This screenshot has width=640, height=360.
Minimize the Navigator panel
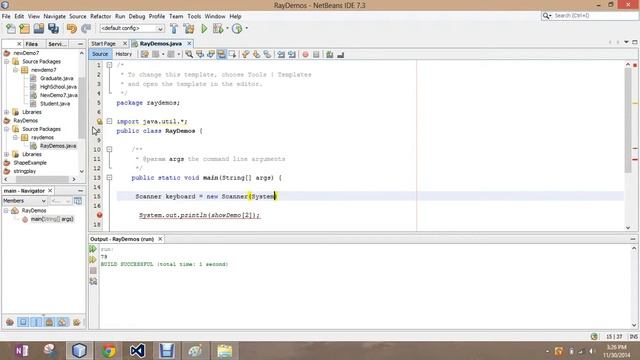click(80, 191)
